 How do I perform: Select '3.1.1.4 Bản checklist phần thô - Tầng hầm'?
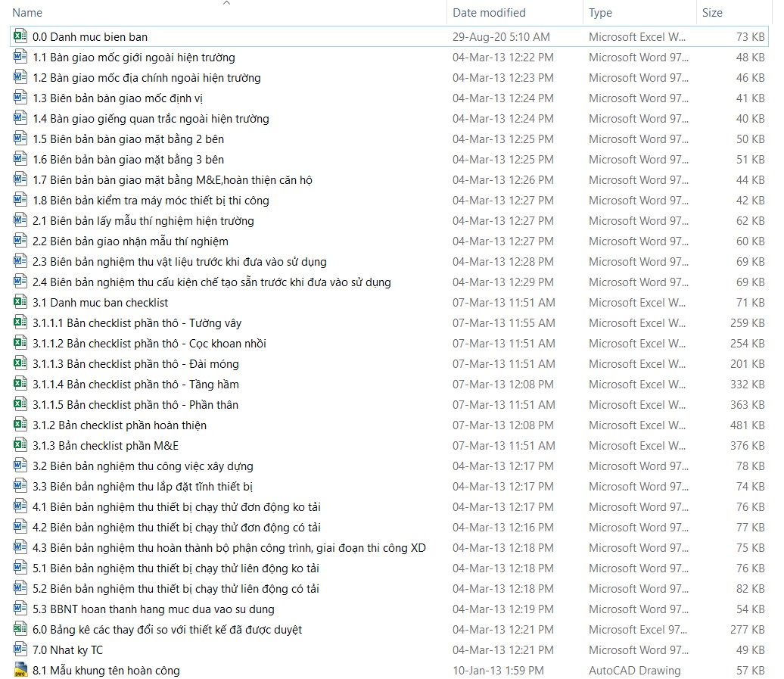[135, 385]
